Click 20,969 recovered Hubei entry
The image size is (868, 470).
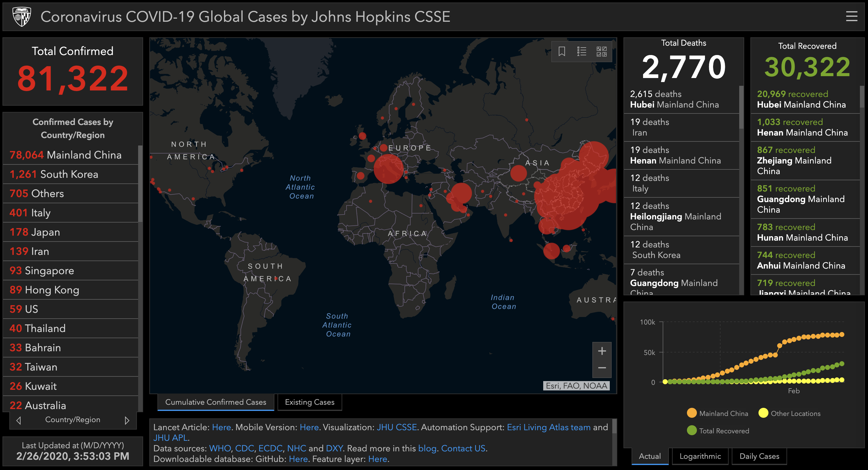tap(805, 99)
